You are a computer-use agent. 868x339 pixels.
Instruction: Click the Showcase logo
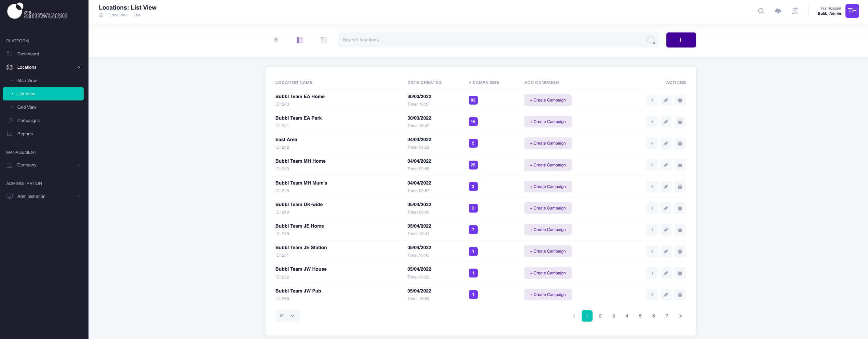point(37,11)
